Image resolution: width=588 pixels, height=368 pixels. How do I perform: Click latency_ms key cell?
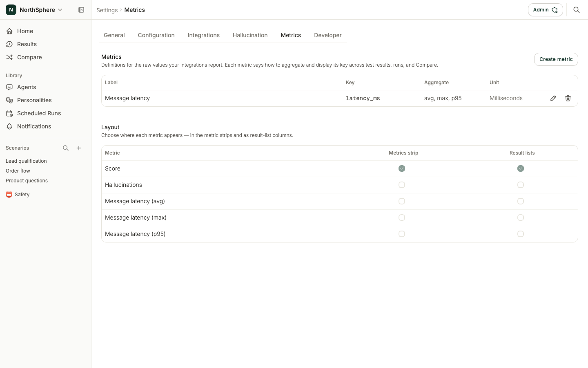pos(363,98)
